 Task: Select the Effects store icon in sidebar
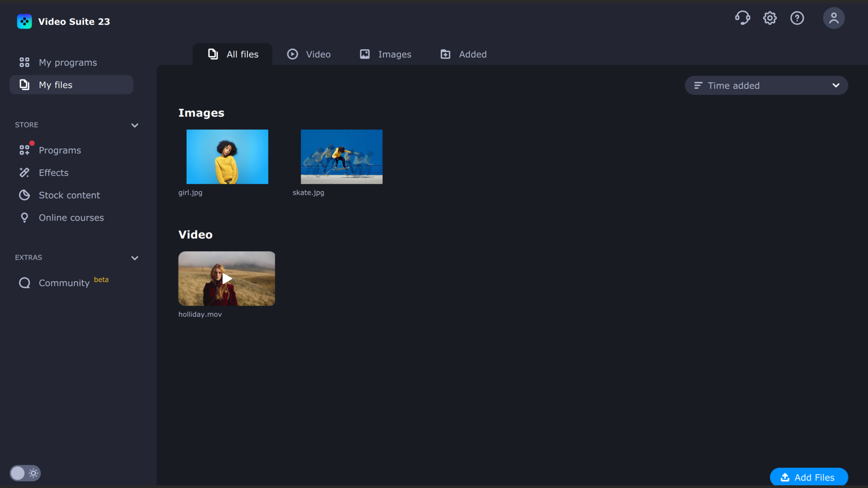[24, 172]
